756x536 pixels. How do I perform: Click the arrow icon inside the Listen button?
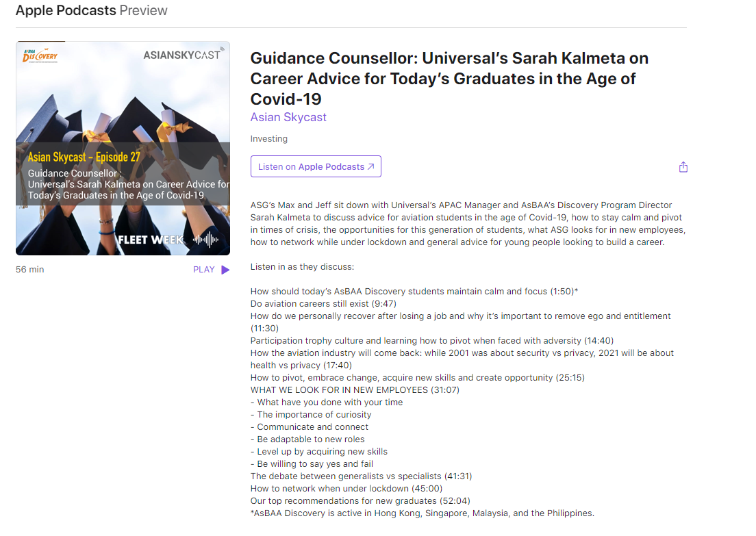[371, 166]
